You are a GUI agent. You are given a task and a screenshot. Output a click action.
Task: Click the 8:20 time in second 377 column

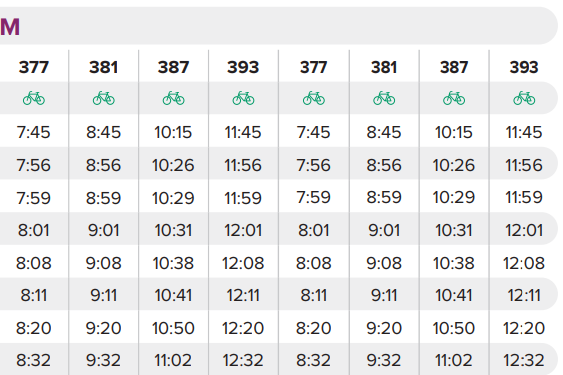coord(313,328)
